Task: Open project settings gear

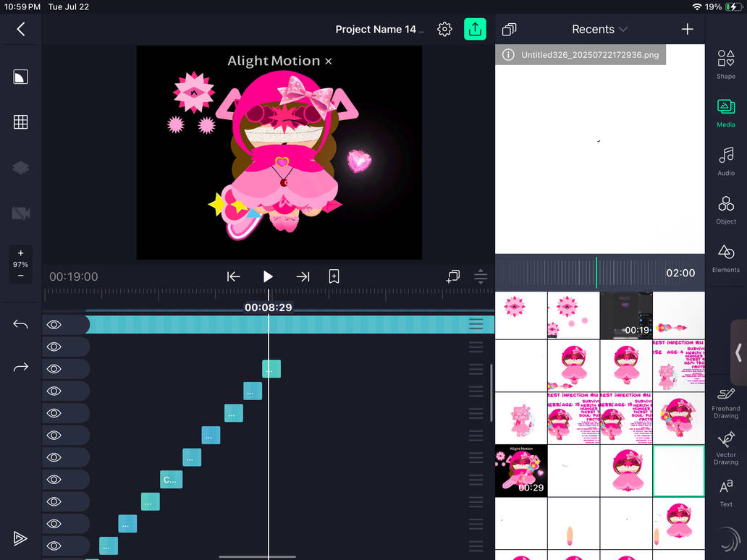Action: pos(444,29)
